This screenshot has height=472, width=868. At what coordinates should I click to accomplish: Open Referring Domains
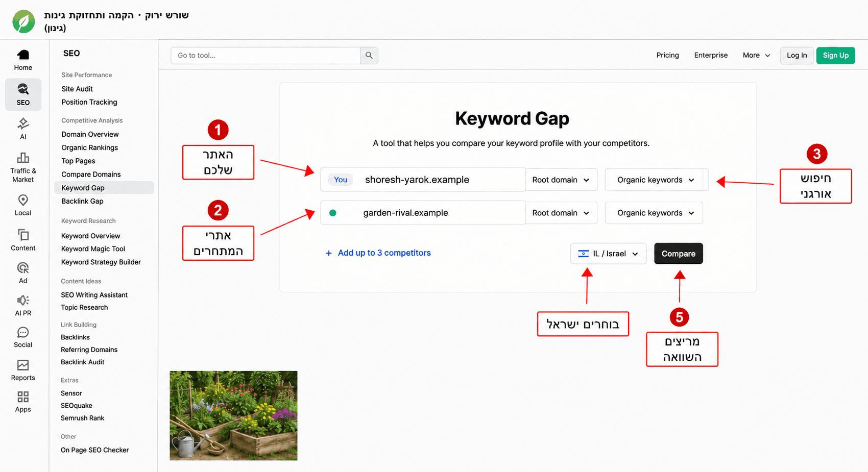coord(89,350)
